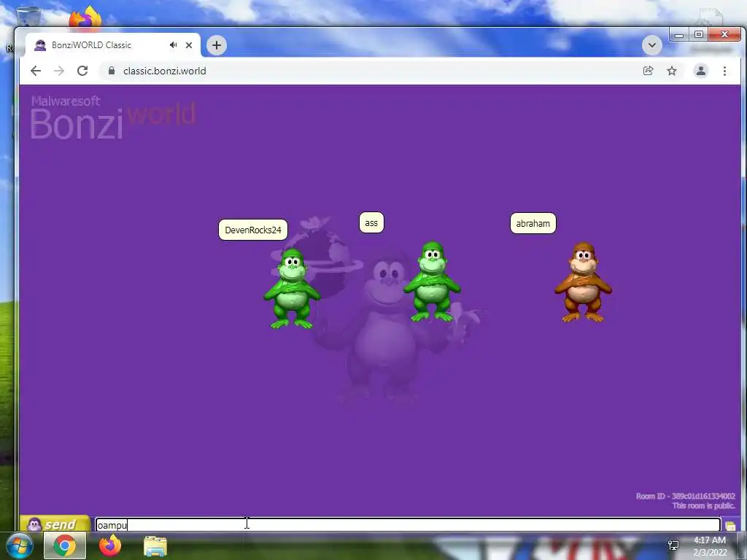
Task: Click the brown Bonzi named abraham
Action: (x=583, y=282)
